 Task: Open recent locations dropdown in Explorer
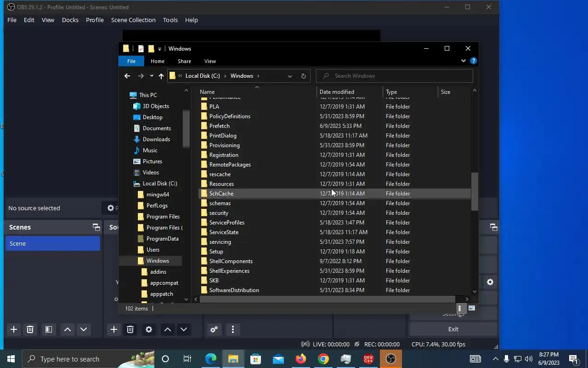[152, 76]
